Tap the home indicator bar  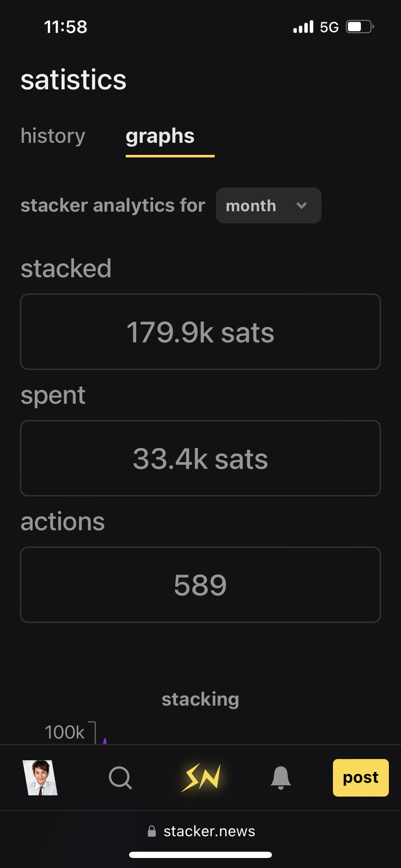[200, 855]
